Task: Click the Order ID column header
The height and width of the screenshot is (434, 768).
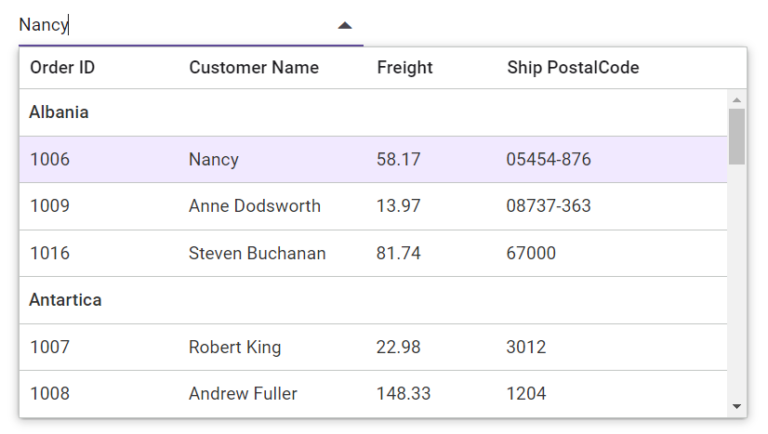Action: pyautogui.click(x=62, y=68)
